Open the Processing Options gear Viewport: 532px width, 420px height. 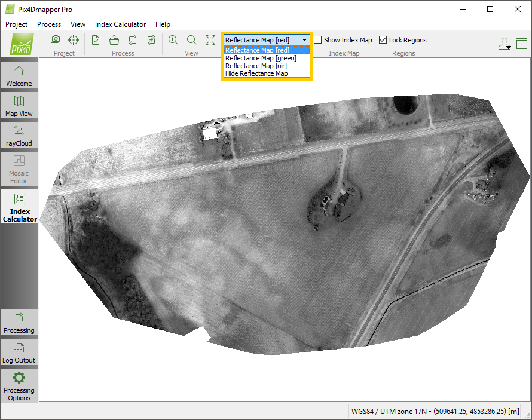point(19,385)
